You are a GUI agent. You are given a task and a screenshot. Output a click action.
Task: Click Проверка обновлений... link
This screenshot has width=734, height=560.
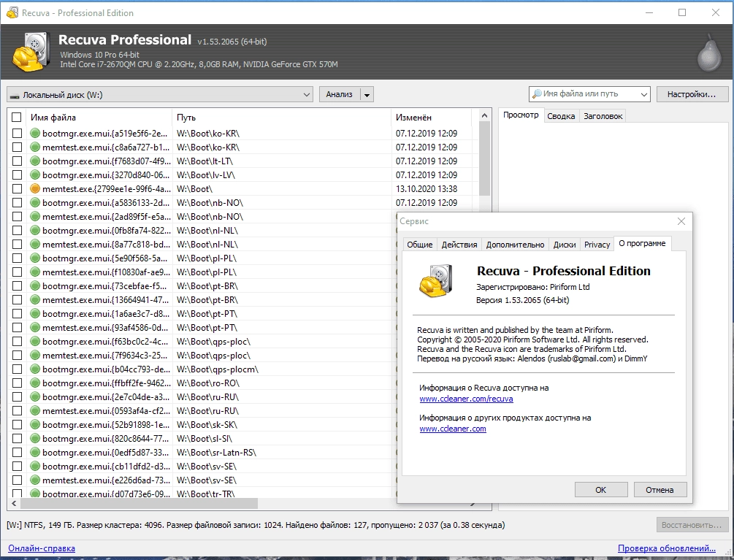pyautogui.click(x=667, y=548)
